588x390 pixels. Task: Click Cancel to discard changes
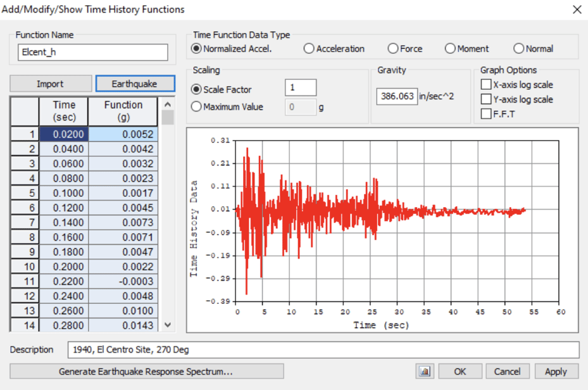[508, 372]
